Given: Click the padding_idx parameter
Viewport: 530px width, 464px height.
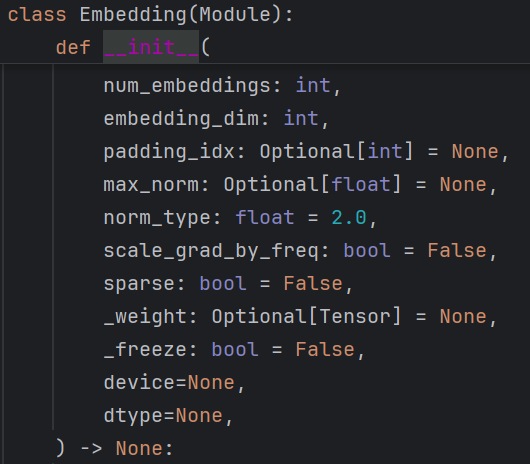Looking at the screenshot, I should [x=169, y=152].
